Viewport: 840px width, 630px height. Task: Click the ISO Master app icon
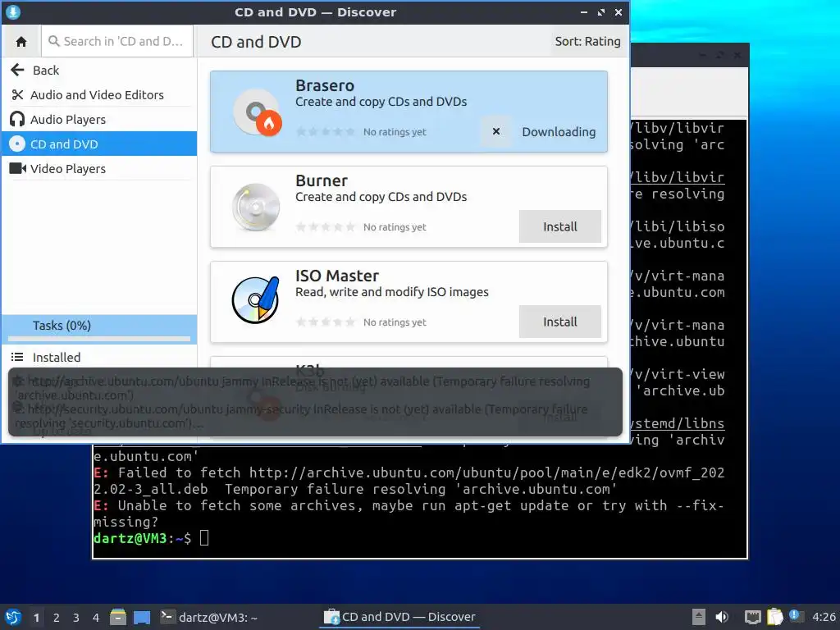coord(256,300)
